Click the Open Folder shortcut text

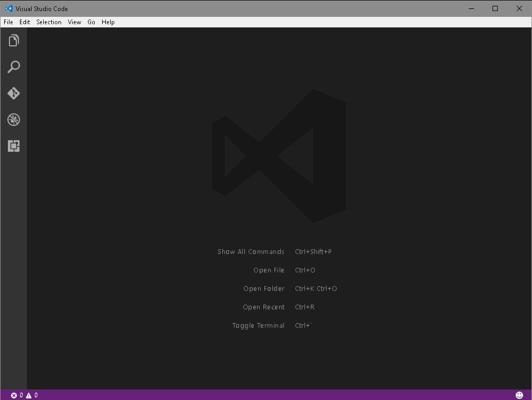316,289
